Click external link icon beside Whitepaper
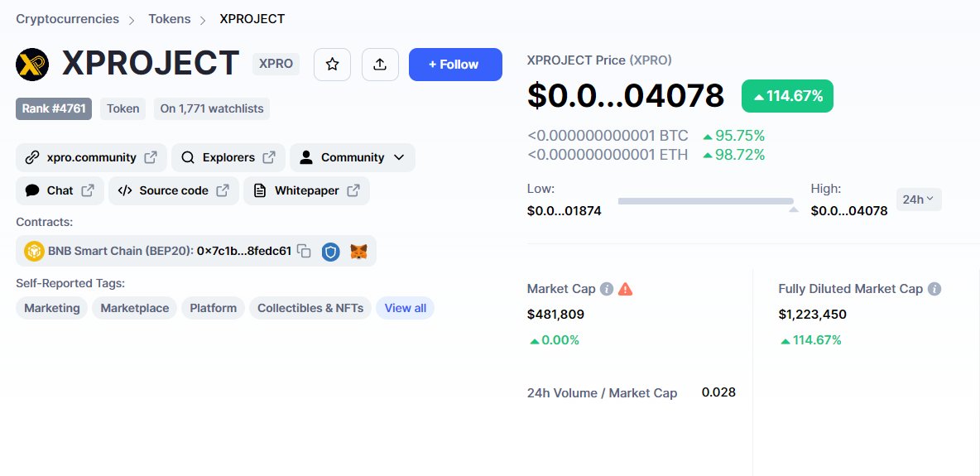980x476 pixels. click(x=353, y=190)
